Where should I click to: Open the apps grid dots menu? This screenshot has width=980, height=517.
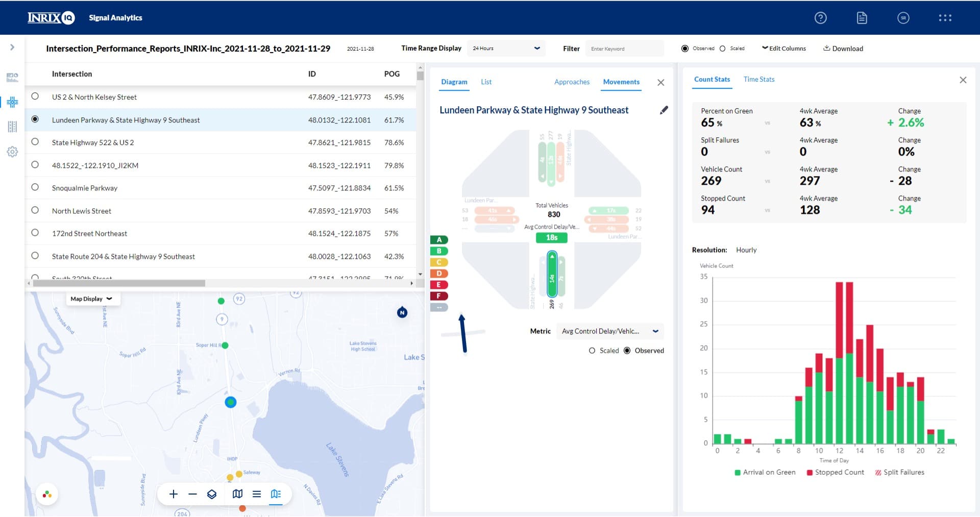(x=945, y=18)
